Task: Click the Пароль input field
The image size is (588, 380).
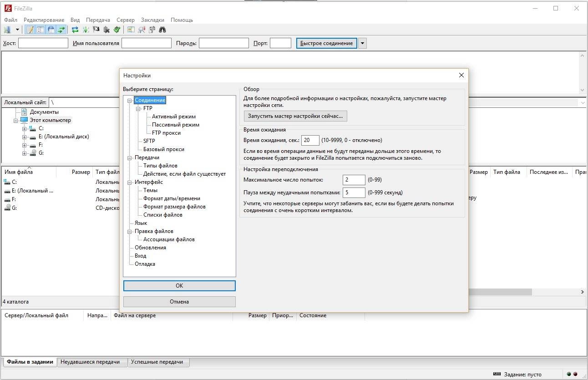Action: (223, 43)
